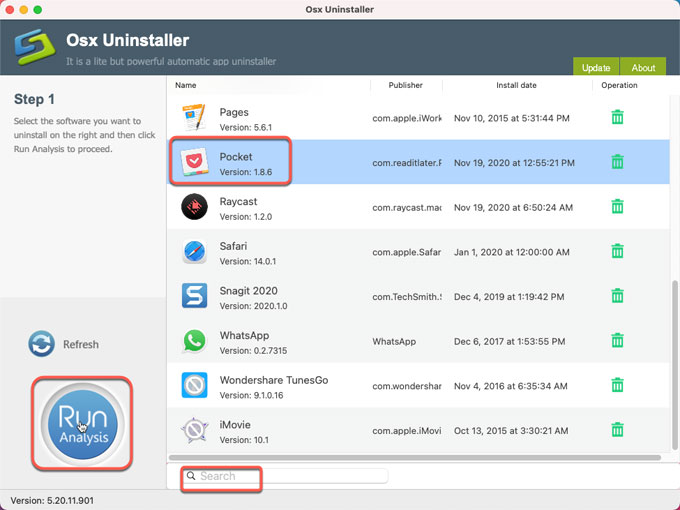Focus the Search input field
This screenshot has height=510, width=680.
[285, 476]
